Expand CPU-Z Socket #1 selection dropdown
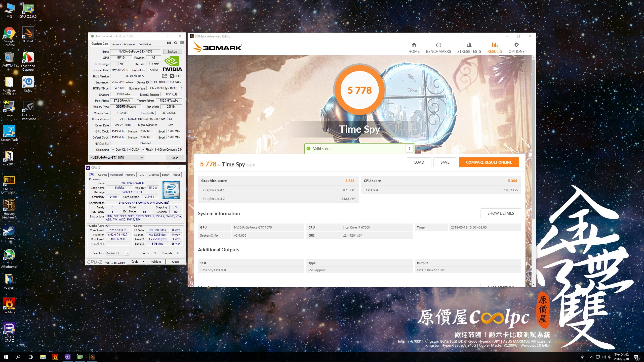The height and width of the screenshot is (362, 644). point(117,253)
